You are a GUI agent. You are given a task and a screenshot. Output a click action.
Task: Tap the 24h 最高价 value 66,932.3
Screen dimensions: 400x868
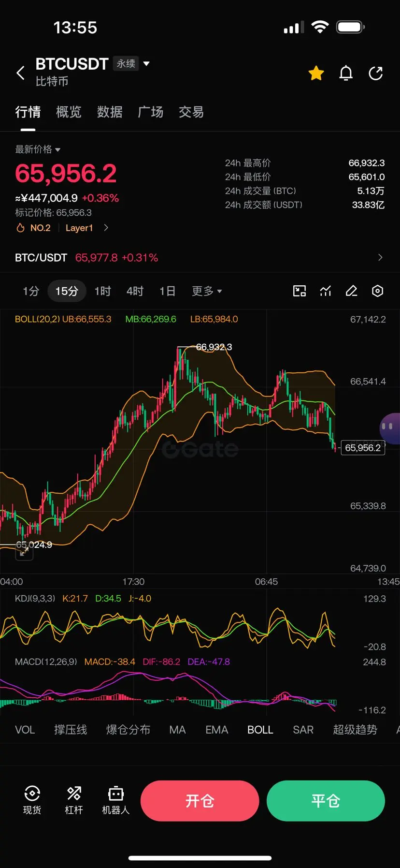(x=367, y=163)
